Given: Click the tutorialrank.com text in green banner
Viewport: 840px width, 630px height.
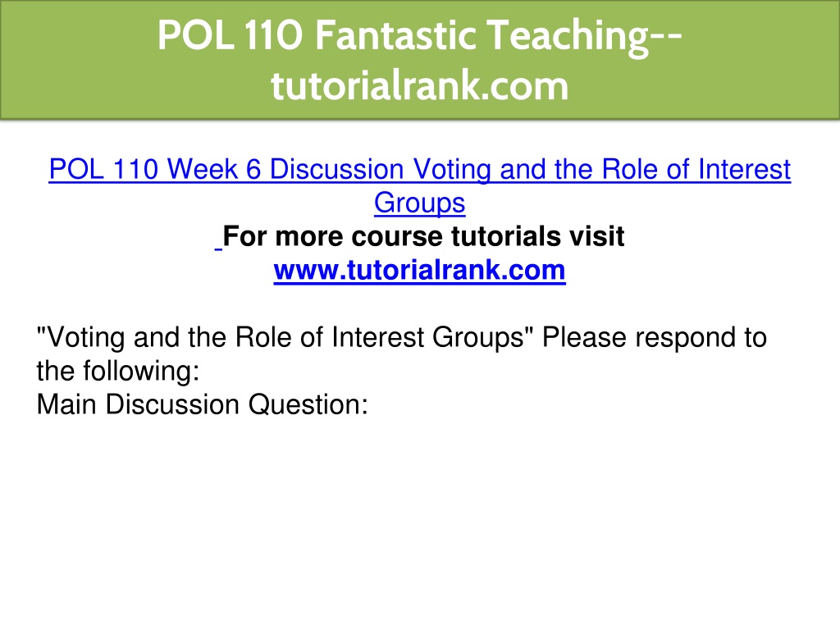Looking at the screenshot, I should [419, 85].
